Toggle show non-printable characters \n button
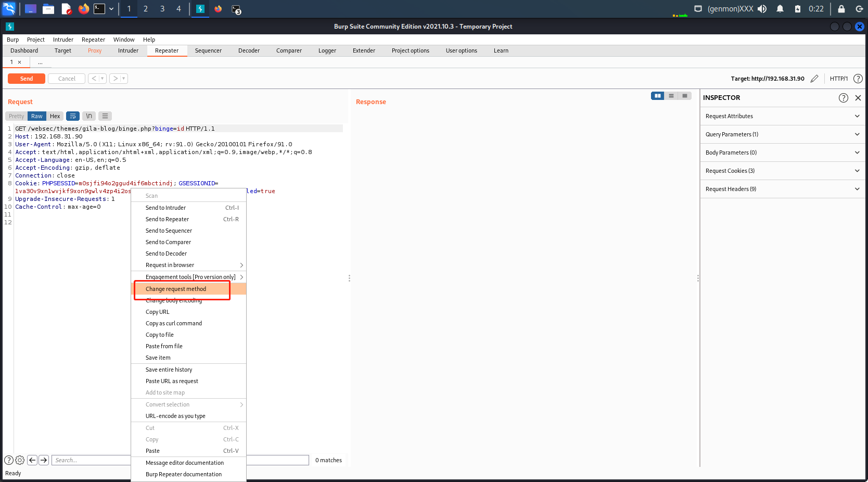 (x=89, y=116)
